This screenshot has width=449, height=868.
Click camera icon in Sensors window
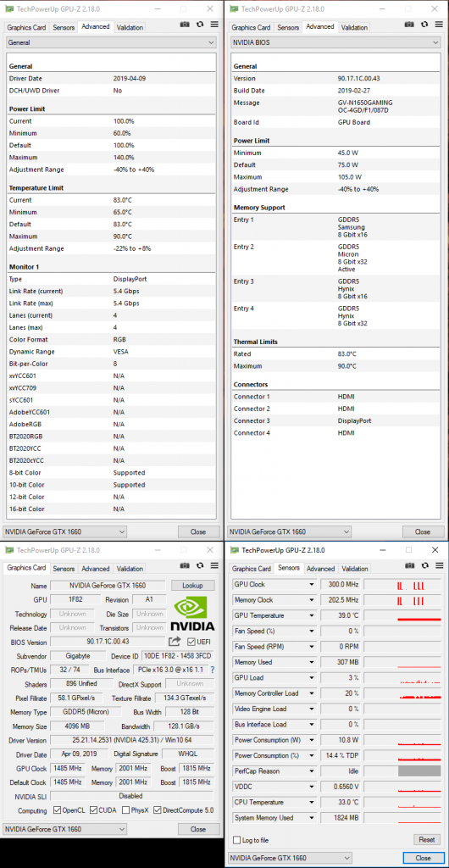pyautogui.click(x=409, y=565)
